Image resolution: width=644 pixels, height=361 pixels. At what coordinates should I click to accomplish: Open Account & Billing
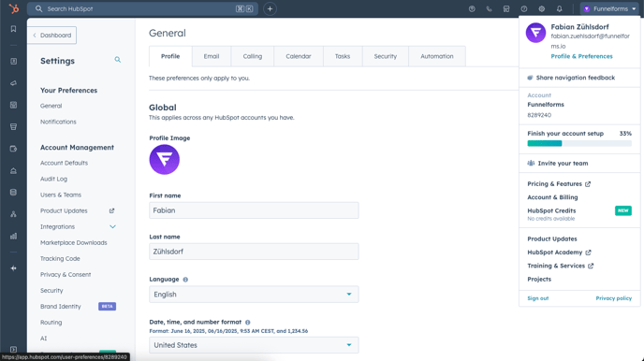point(552,197)
